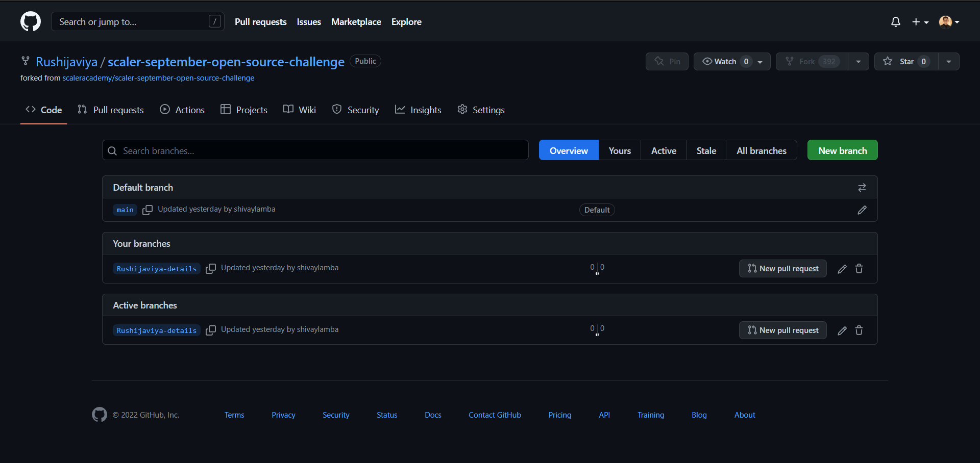This screenshot has width=980, height=463.
Task: Expand the Star options dropdown
Action: (x=949, y=61)
